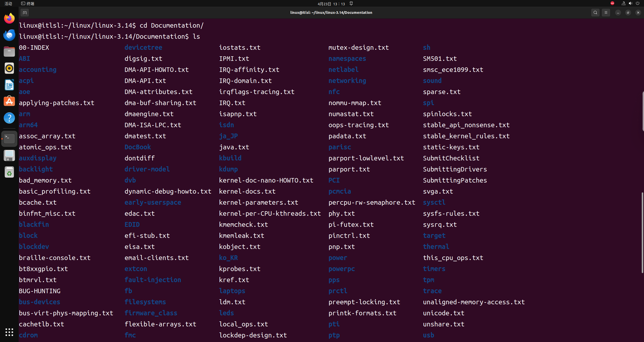Open the Help icon in dock

(x=9, y=118)
